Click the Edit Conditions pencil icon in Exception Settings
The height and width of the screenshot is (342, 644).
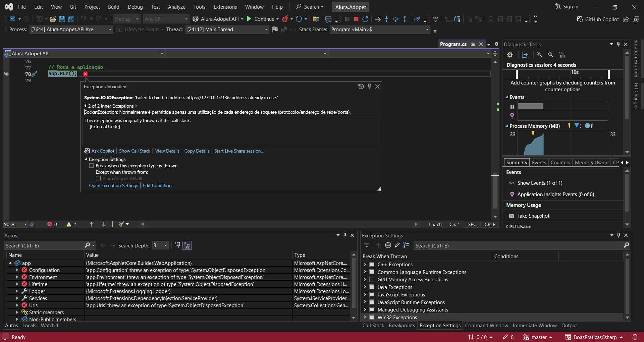pyautogui.click(x=397, y=245)
